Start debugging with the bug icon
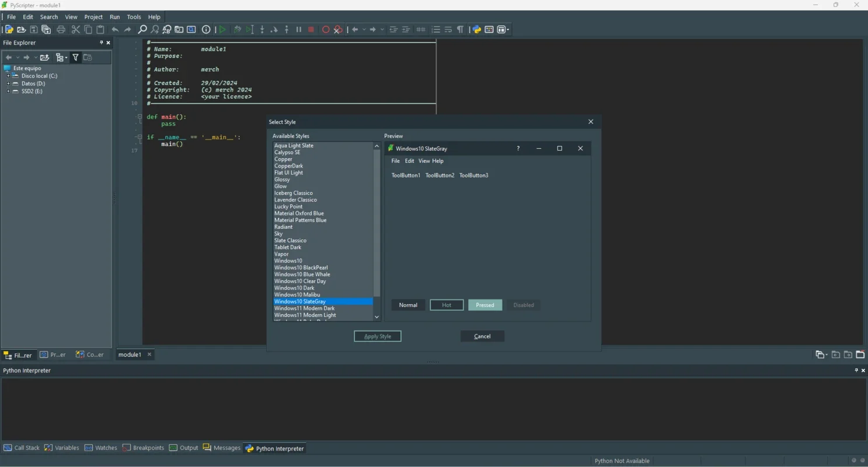 (x=237, y=30)
